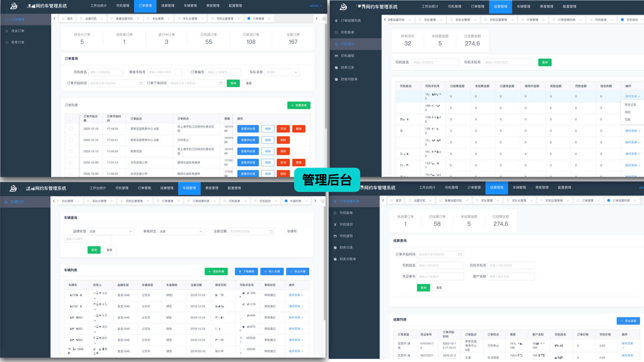Open 操作菜单 for driver 杜 in 司机钱包 window
The height and width of the screenshot is (362, 644).
(633, 165)
